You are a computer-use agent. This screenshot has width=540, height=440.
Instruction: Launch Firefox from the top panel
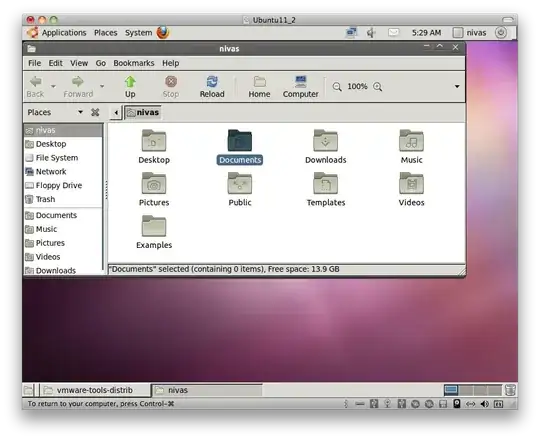pyautogui.click(x=163, y=32)
